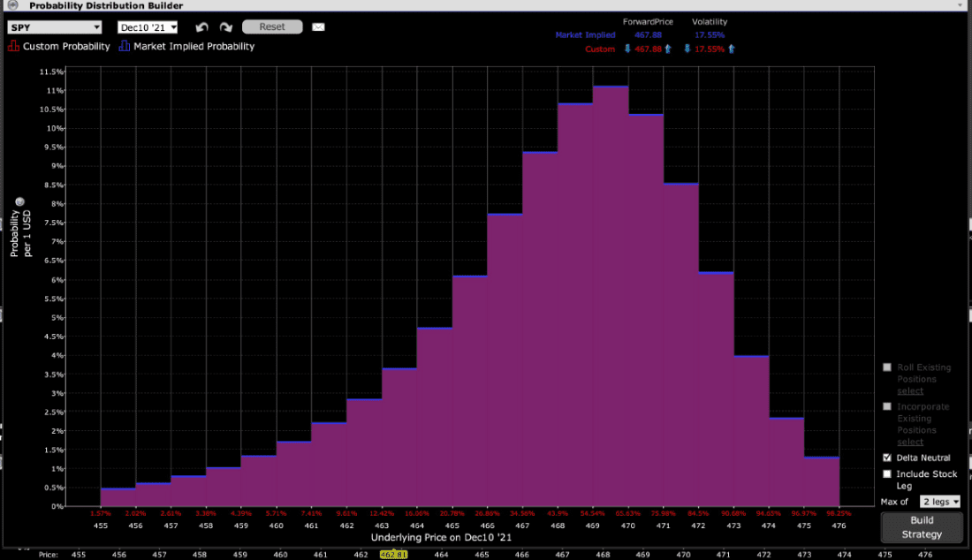Click down arrow left of custom forward price
This screenshot has width=972, height=560.
[627, 49]
